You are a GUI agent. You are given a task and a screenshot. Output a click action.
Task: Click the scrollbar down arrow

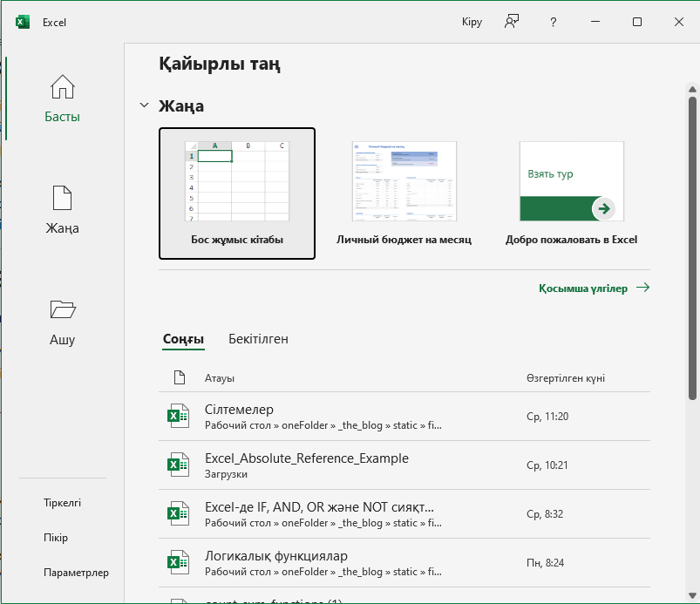pos(692,595)
